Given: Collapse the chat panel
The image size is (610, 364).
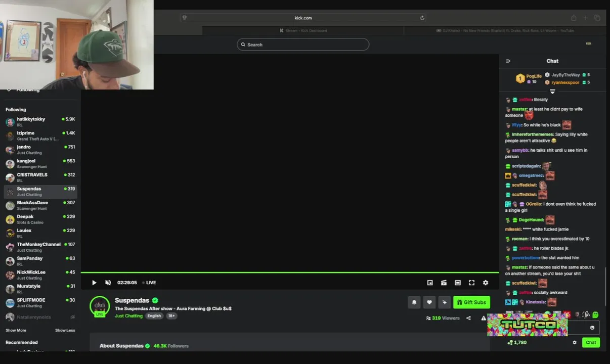Looking at the screenshot, I should [x=508, y=61].
